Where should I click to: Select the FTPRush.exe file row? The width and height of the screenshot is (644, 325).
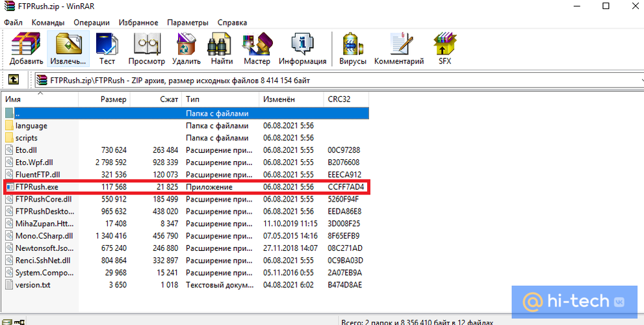click(37, 187)
